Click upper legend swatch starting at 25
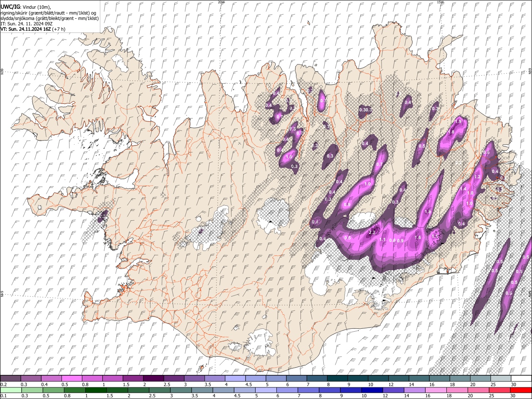Image resolution: width=532 pixels, height=399 pixels. click(x=501, y=378)
